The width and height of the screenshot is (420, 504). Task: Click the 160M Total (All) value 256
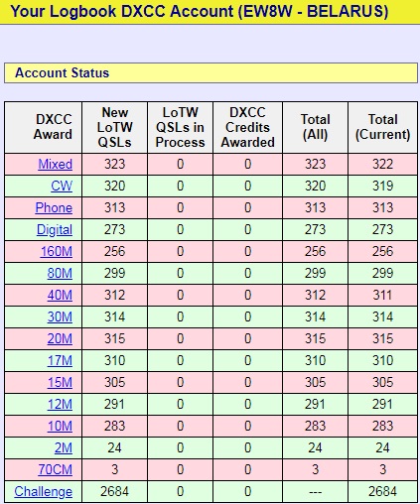point(315,251)
